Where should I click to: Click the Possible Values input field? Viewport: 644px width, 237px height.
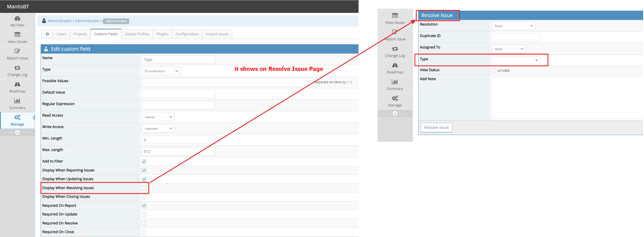point(227,82)
